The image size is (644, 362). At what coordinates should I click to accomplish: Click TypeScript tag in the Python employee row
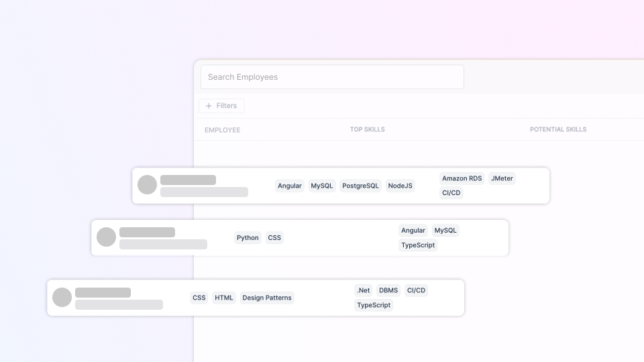point(418,245)
